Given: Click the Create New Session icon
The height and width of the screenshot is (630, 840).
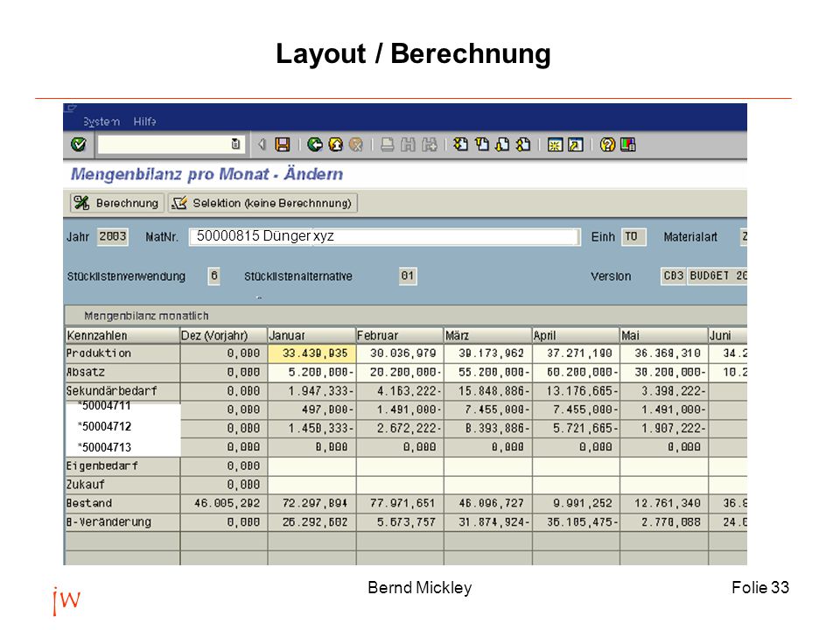Looking at the screenshot, I should click(x=555, y=144).
